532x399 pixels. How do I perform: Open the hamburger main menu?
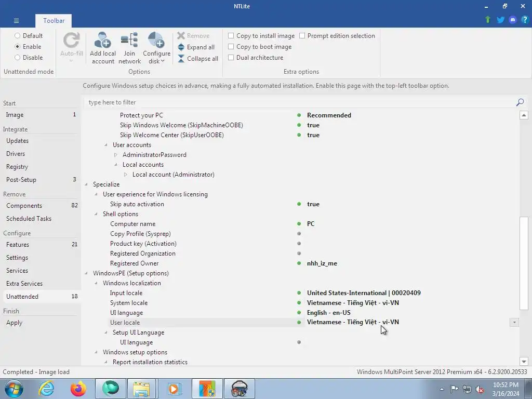click(x=16, y=21)
